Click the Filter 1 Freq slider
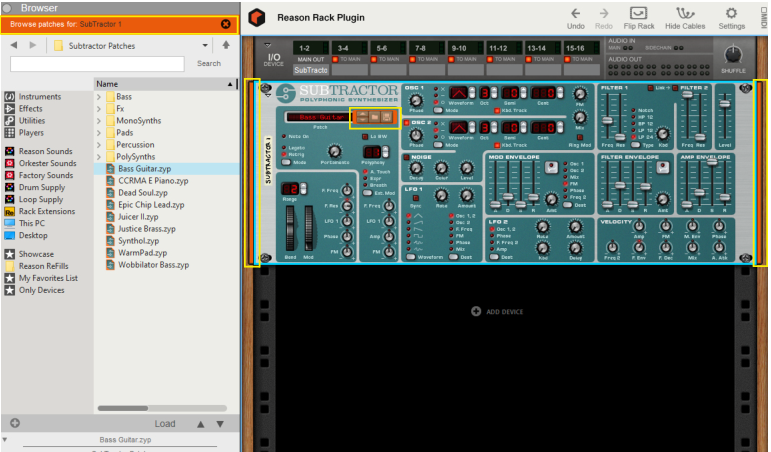771x452 pixels. click(607, 120)
